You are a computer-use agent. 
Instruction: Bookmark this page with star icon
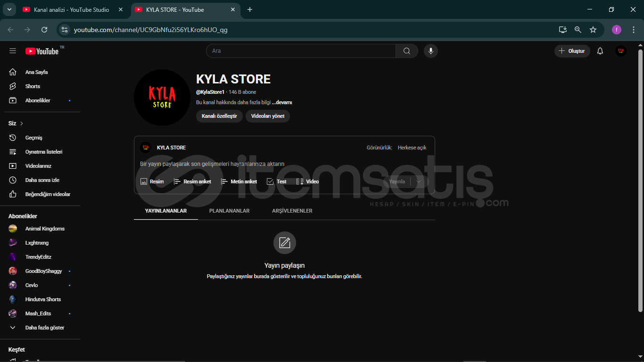click(593, 30)
